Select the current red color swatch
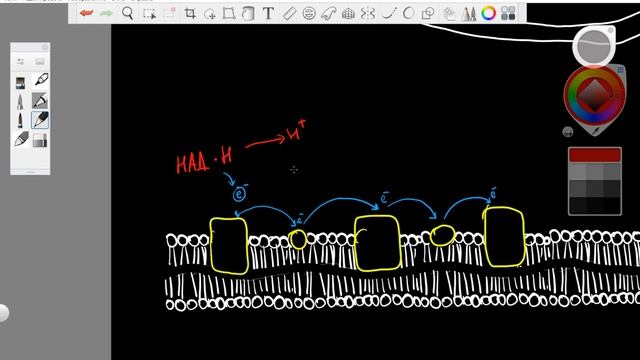Viewport: 640px width, 360px height. tap(595, 155)
